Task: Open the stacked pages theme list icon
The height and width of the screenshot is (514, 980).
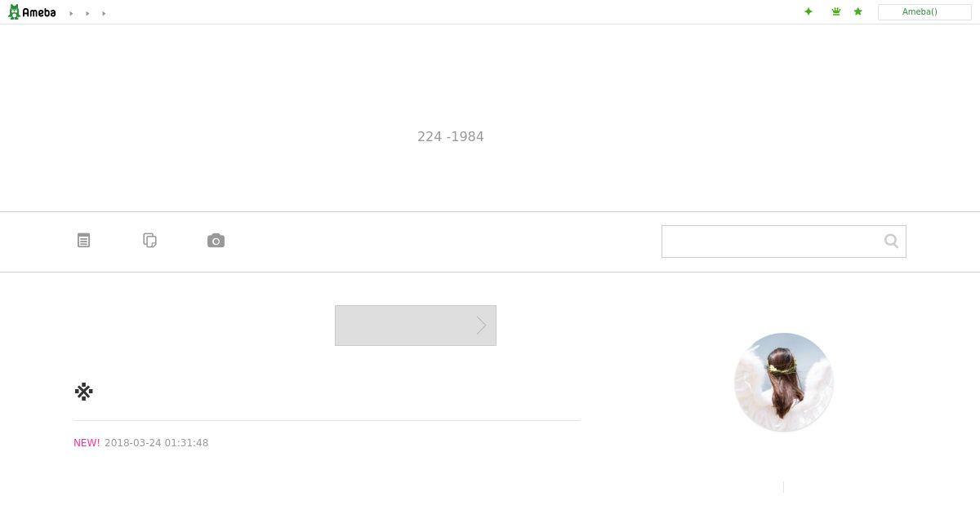Action: 149,240
